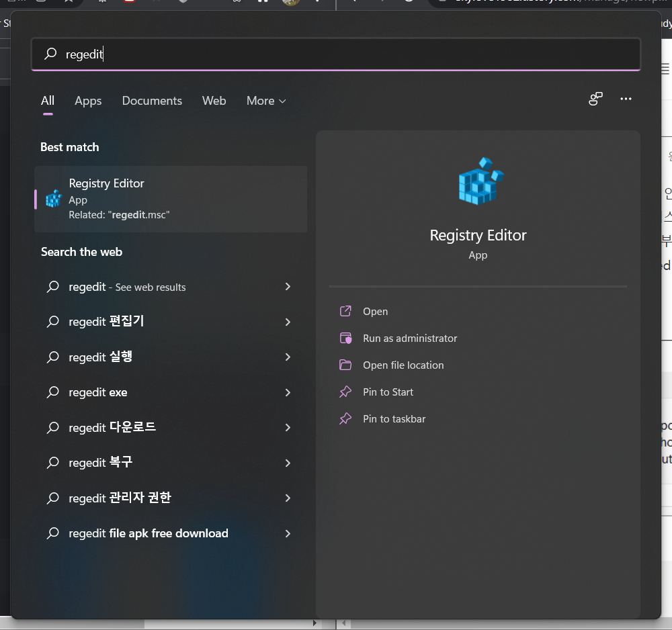Click search icon beside 'regedit 복구'
Image resolution: width=672 pixels, height=630 pixels.
(x=52, y=462)
